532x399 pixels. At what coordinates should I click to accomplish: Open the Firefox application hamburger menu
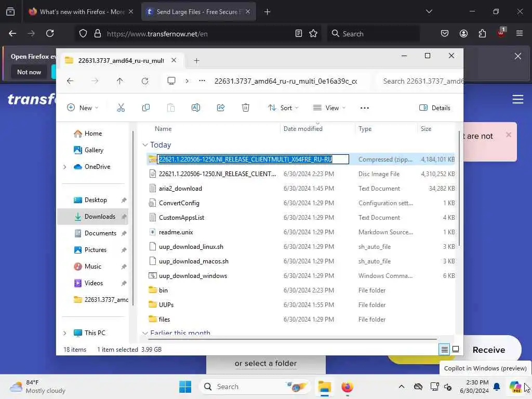[x=519, y=33]
